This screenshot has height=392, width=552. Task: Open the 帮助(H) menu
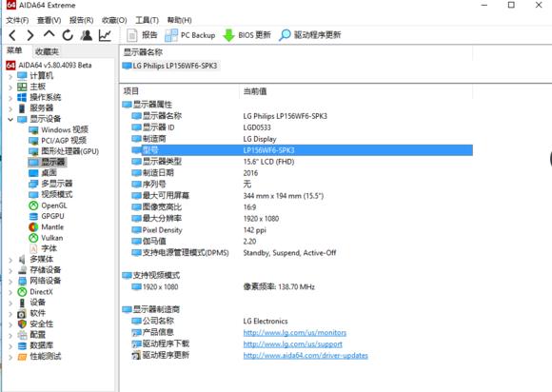pyautogui.click(x=180, y=20)
